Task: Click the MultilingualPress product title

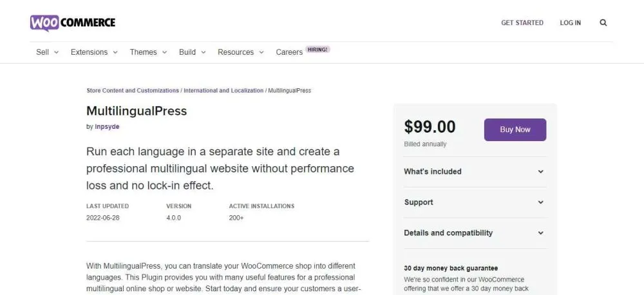Action: coord(137,111)
